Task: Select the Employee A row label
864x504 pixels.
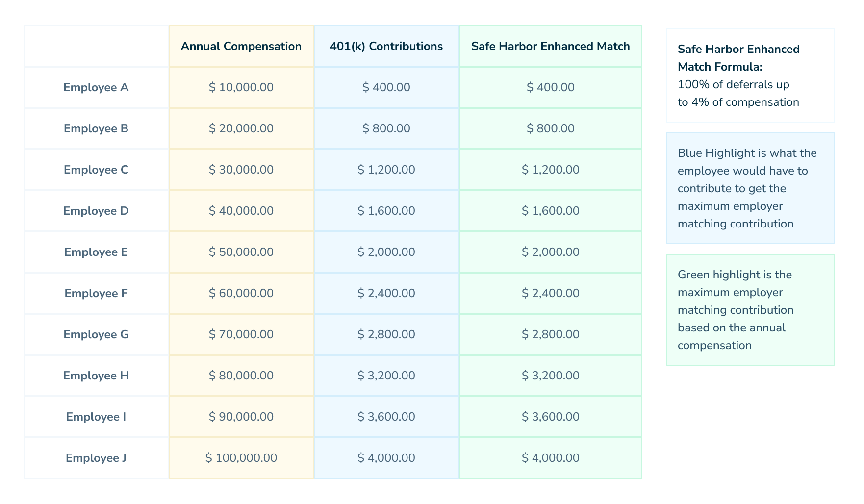Action: tap(96, 87)
